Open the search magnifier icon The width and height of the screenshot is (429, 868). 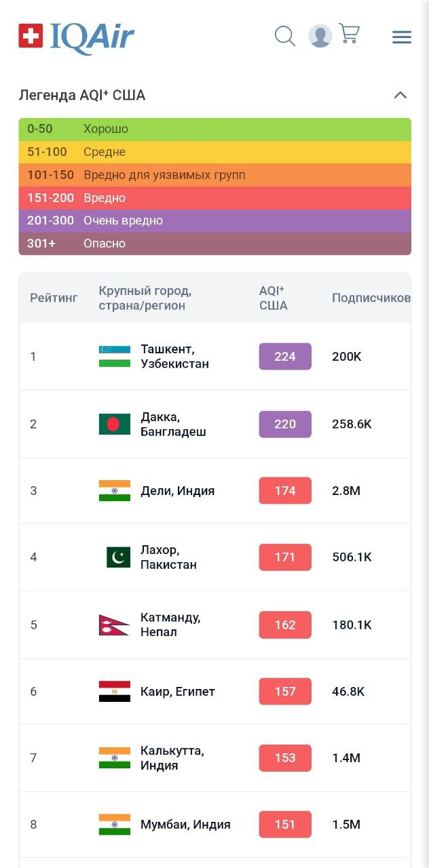285,36
